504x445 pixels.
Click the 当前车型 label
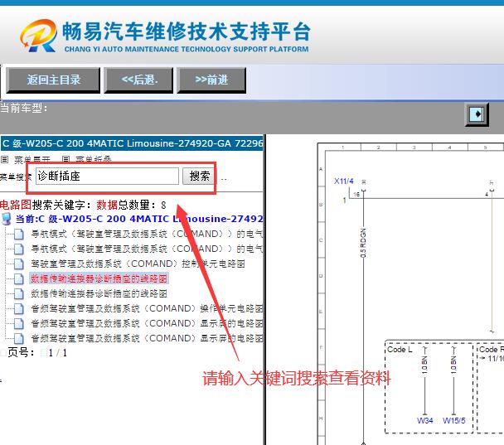[x=24, y=109]
